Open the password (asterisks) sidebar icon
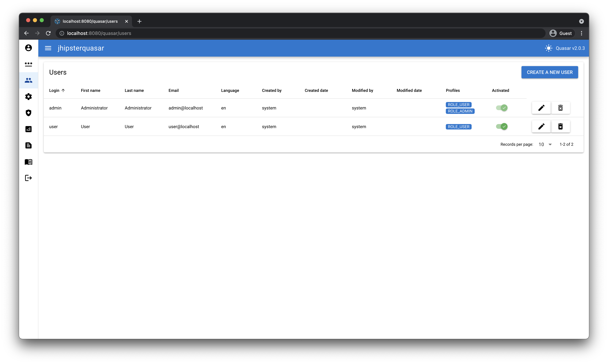Viewport: 608px width, 364px height. click(28, 64)
